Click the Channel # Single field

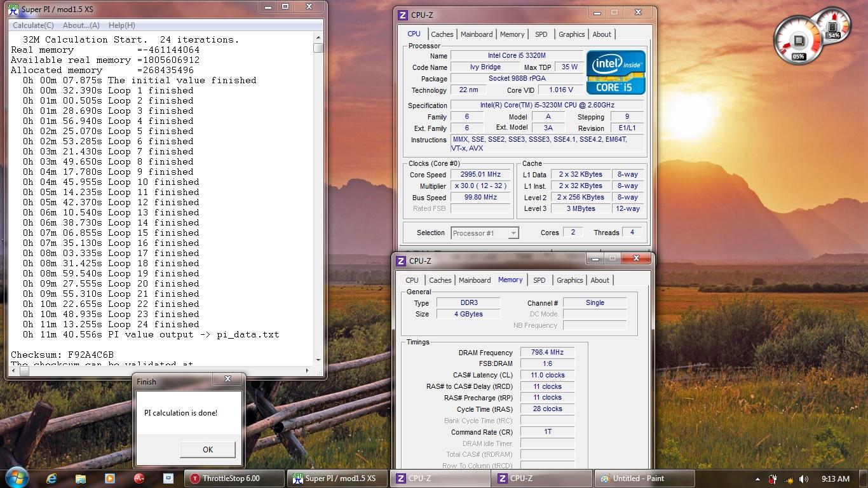tap(595, 302)
